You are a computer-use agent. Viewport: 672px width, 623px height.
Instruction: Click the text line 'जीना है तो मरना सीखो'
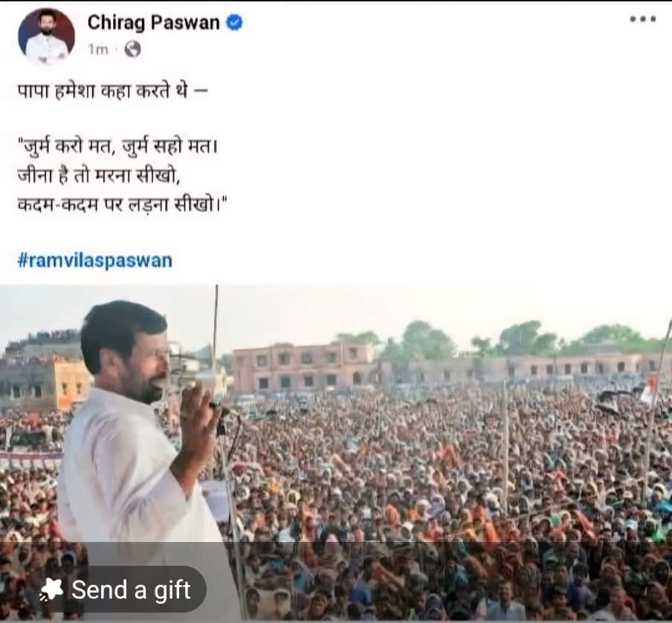pos(98,175)
